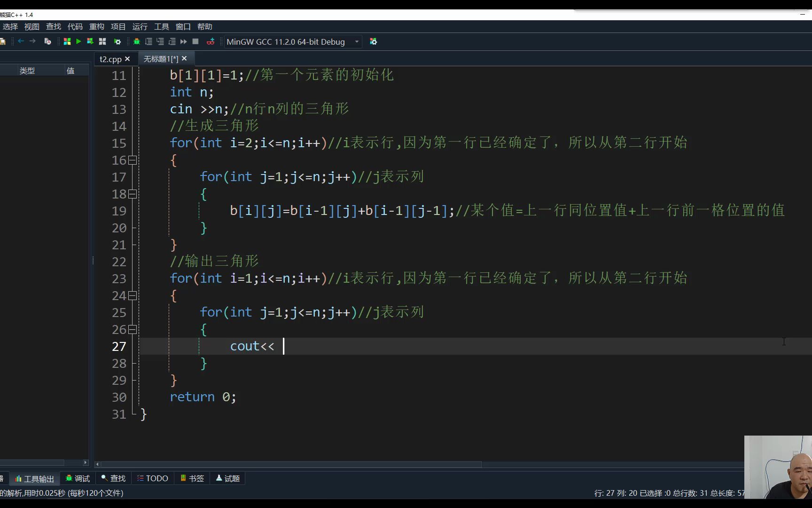Run the syntax check icon
Image resolution: width=812 pixels, height=508 pixels.
click(x=47, y=41)
